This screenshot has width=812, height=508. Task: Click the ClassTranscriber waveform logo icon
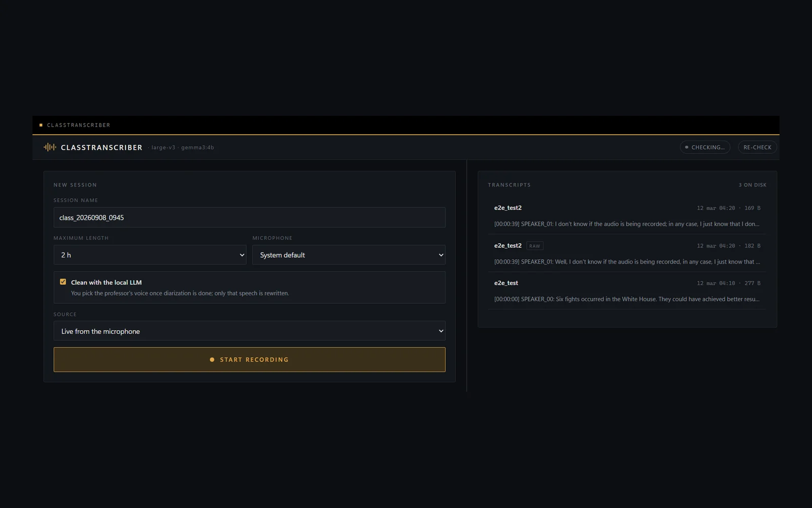click(50, 147)
